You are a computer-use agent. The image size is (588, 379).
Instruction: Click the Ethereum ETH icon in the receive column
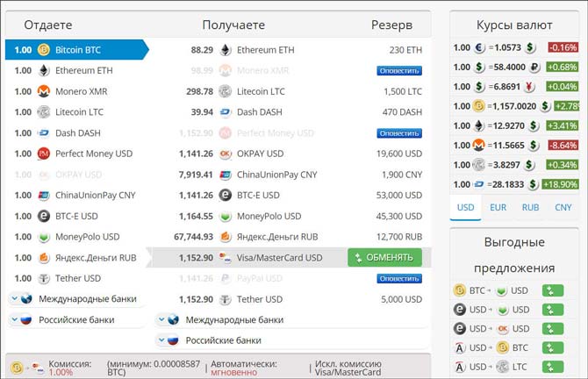[226, 50]
